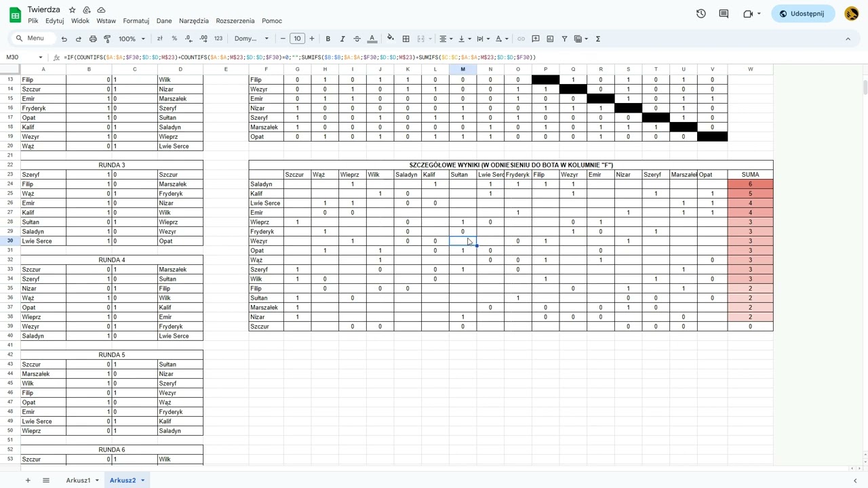Collapse the toolbar with chevron
Image resolution: width=868 pixels, height=488 pixels.
coord(848,39)
